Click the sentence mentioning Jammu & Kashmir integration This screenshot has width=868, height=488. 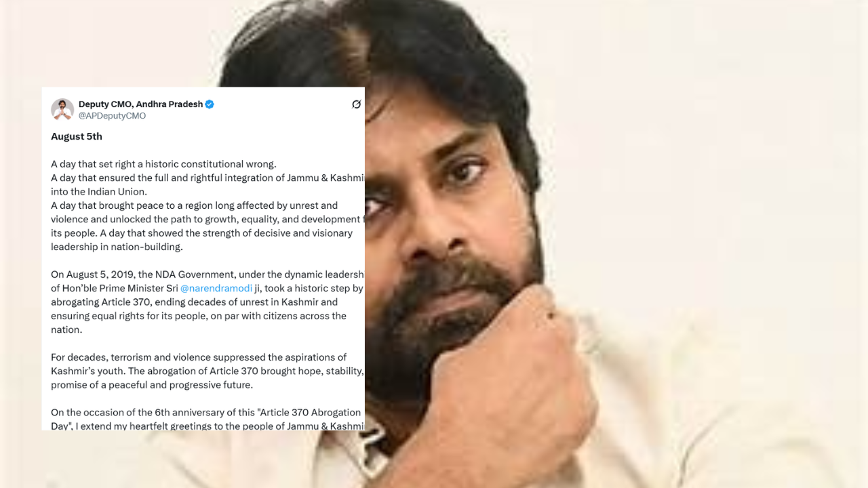click(x=208, y=178)
